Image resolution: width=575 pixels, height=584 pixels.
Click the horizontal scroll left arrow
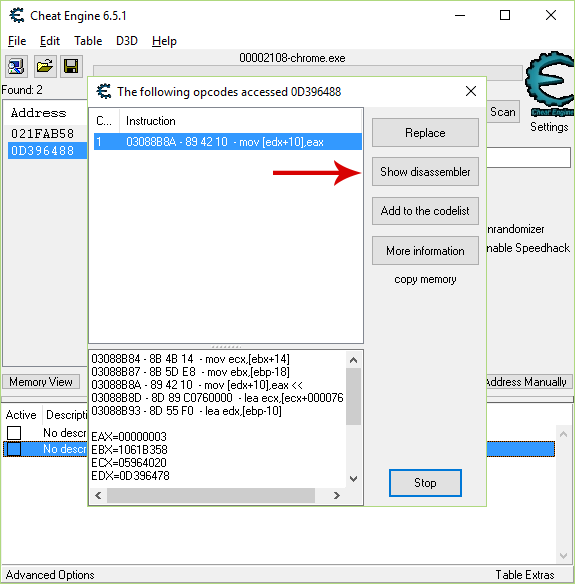coord(98,495)
